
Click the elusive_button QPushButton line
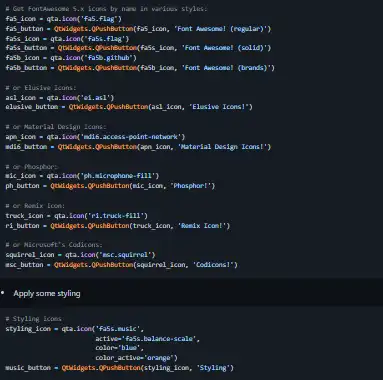(x=129, y=107)
